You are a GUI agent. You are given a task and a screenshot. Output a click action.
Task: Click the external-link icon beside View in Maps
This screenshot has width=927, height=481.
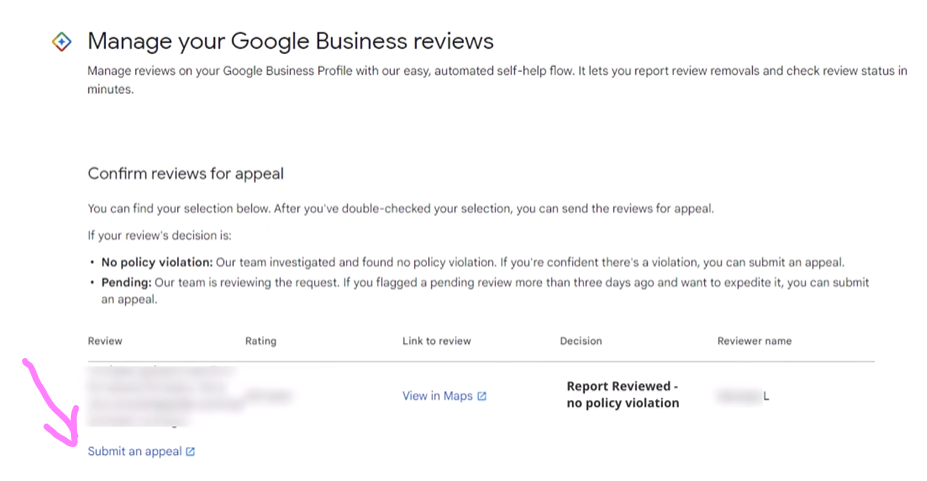pos(482,396)
